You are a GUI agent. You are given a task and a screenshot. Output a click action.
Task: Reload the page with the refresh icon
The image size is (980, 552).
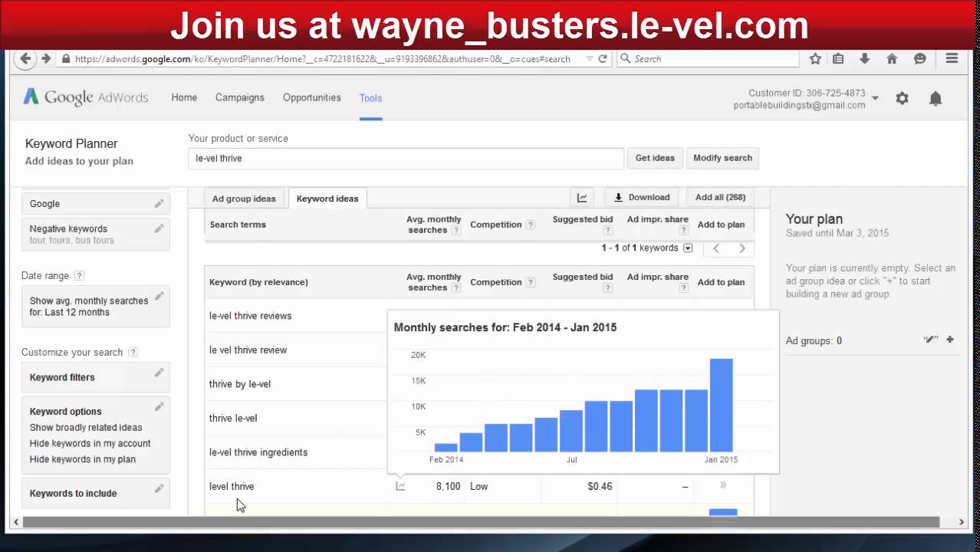[603, 59]
